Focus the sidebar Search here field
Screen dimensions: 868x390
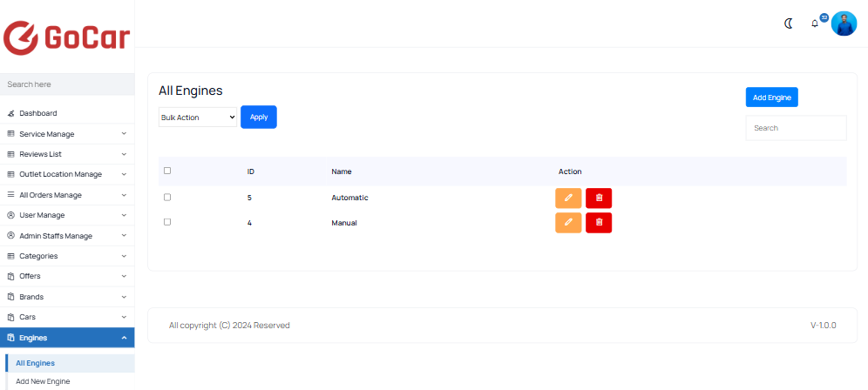(67, 84)
